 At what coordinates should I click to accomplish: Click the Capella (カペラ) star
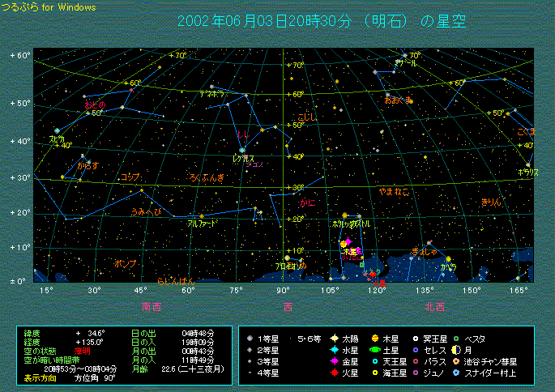(448, 259)
